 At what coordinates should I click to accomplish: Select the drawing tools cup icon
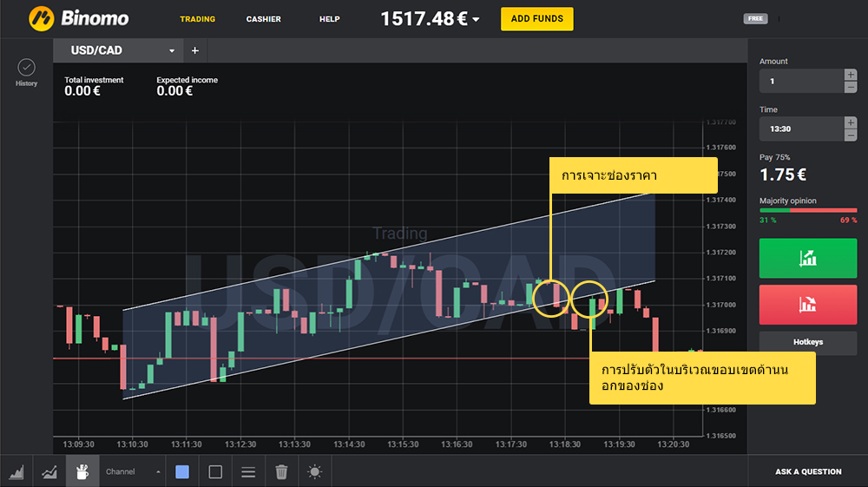point(82,471)
